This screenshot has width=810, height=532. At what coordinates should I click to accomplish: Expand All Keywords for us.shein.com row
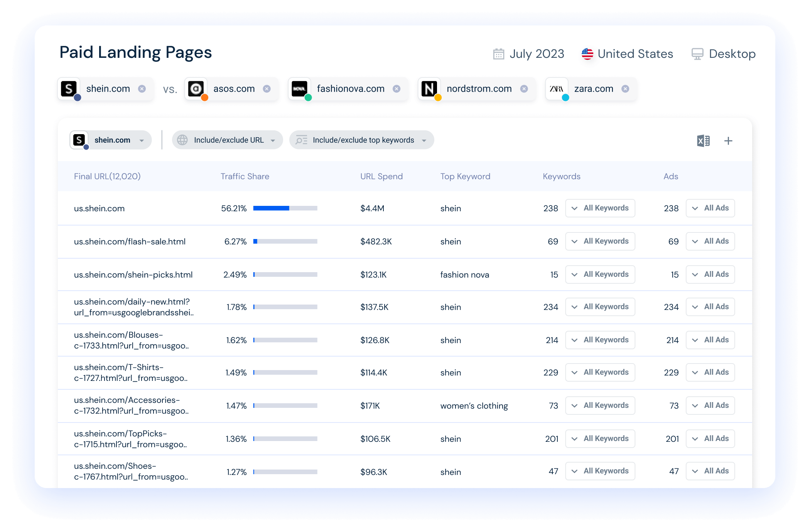(x=600, y=208)
